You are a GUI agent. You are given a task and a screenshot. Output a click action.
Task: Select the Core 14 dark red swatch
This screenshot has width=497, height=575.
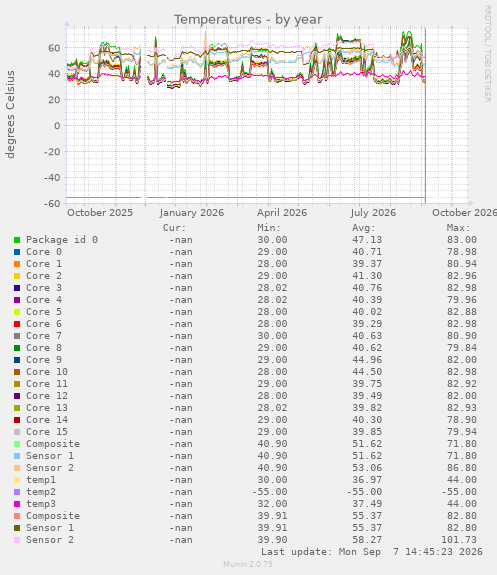point(17,420)
